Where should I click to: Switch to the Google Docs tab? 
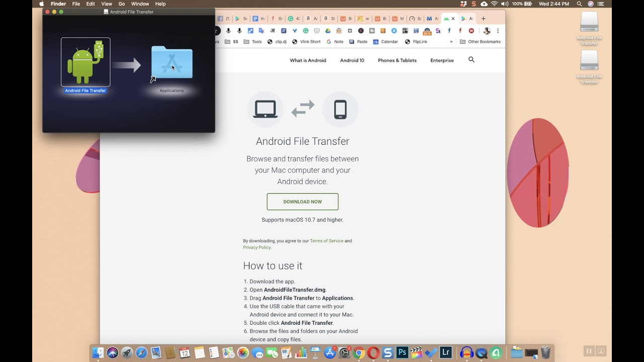click(x=258, y=19)
